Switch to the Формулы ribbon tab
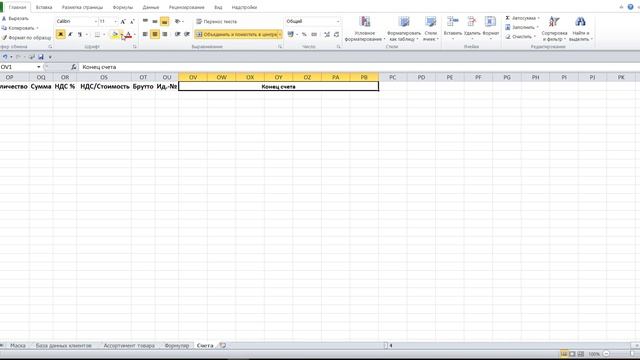 [122, 7]
